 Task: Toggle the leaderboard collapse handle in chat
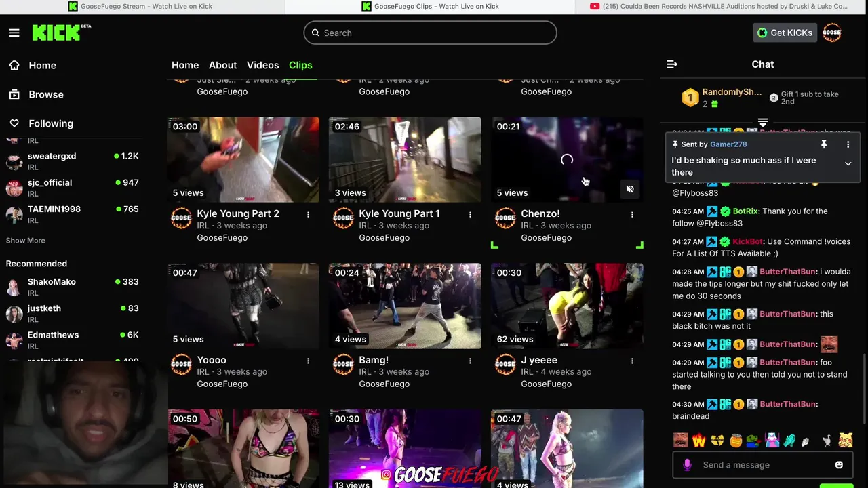763,123
